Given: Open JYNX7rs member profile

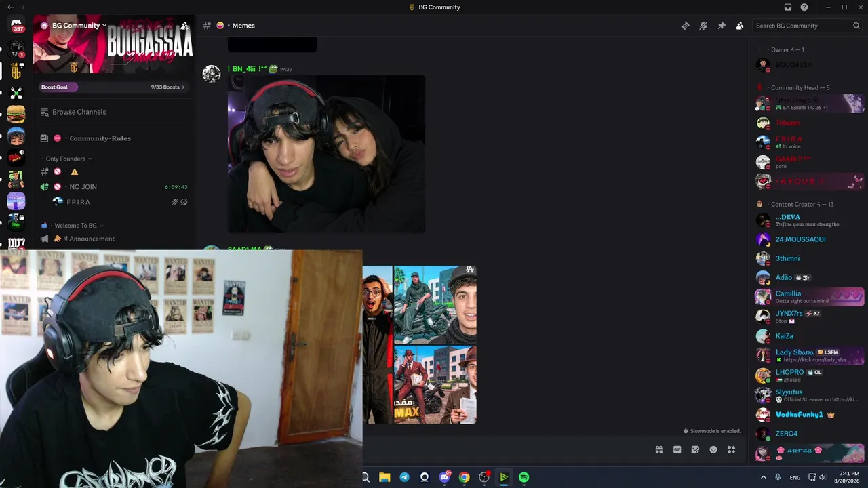Looking at the screenshot, I should (810, 317).
